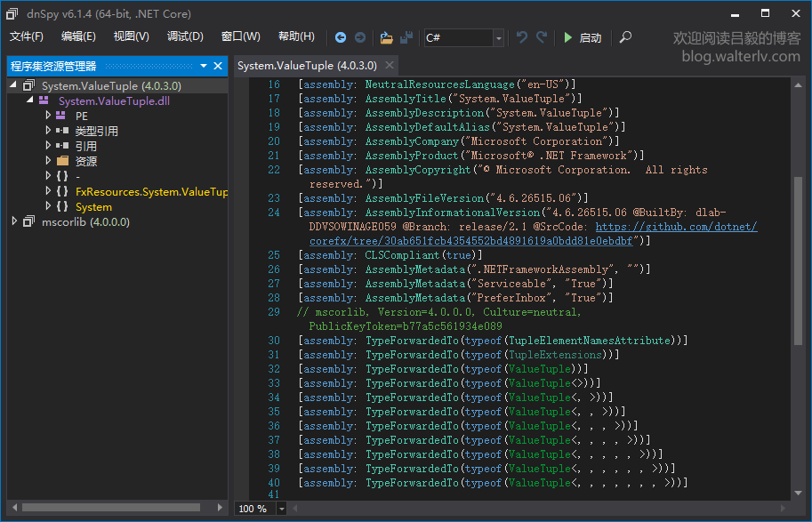Viewport: 812px width, 522px height.
Task: Click ValueTuple type on line 32
Action: (540, 369)
